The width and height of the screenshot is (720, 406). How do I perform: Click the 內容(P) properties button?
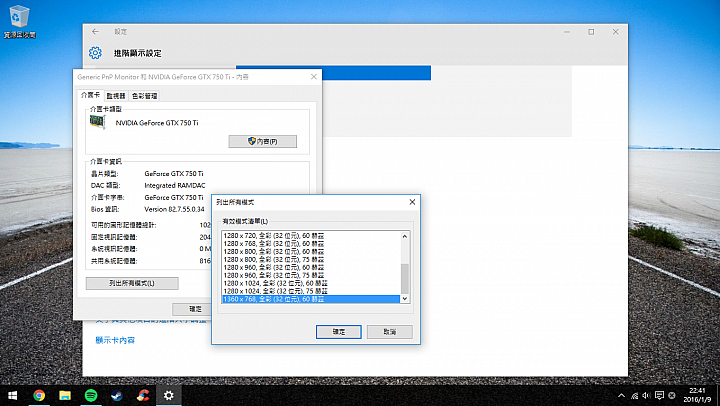[263, 141]
